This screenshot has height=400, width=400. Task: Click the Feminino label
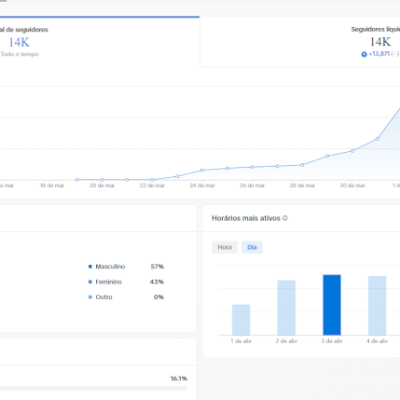tap(109, 282)
